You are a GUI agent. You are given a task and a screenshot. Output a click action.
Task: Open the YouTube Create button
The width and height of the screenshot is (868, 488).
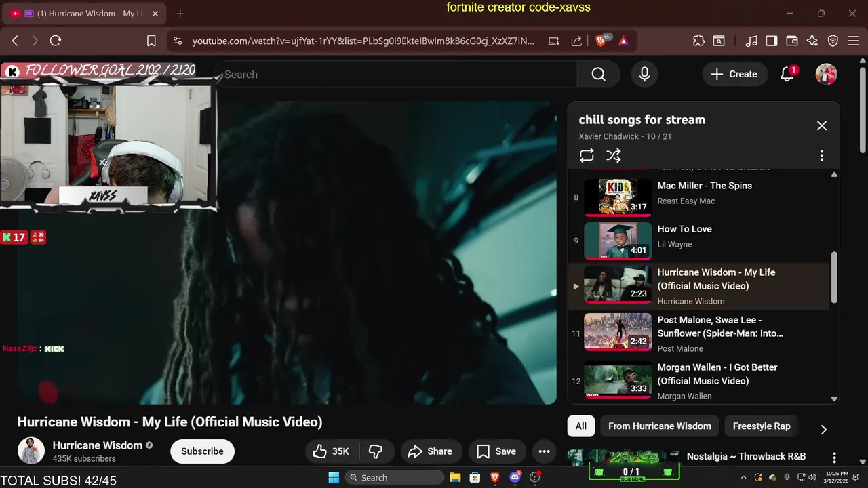tap(734, 75)
